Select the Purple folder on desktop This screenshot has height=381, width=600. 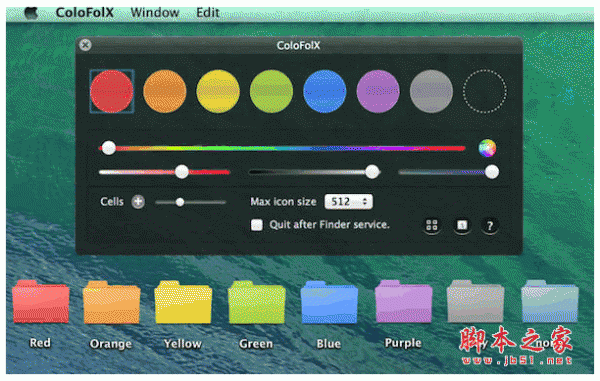pyautogui.click(x=403, y=301)
